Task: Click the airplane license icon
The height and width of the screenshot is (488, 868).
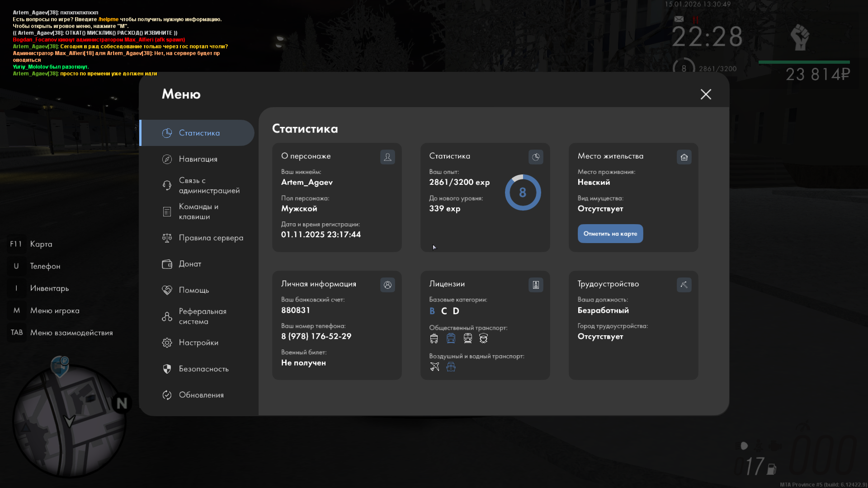Action: coord(434,367)
